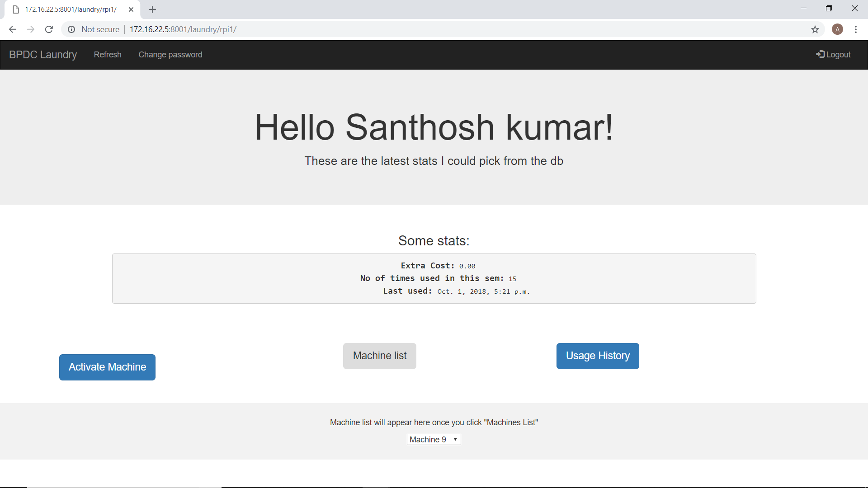
Task: Click the Machine list button
Action: pos(379,356)
